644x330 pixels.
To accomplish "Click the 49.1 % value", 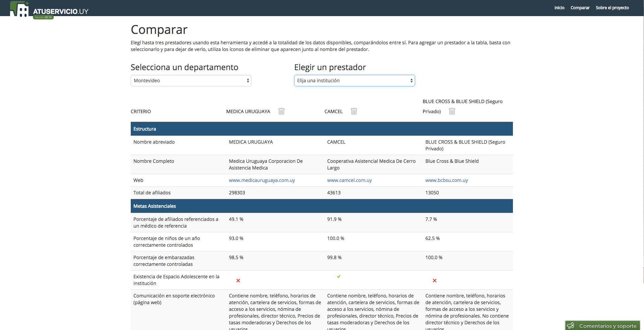I will pos(236,219).
